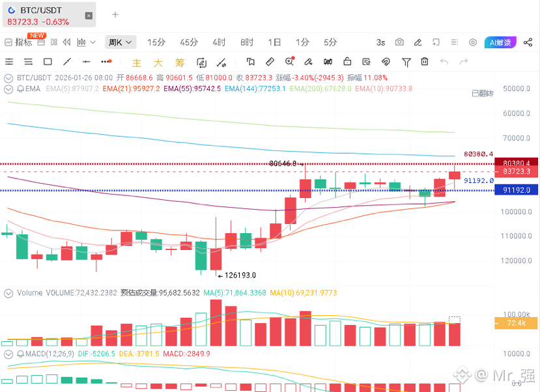Screen dimensions: 540x392
Task: Click the filter funnel icon
Action: (406, 62)
